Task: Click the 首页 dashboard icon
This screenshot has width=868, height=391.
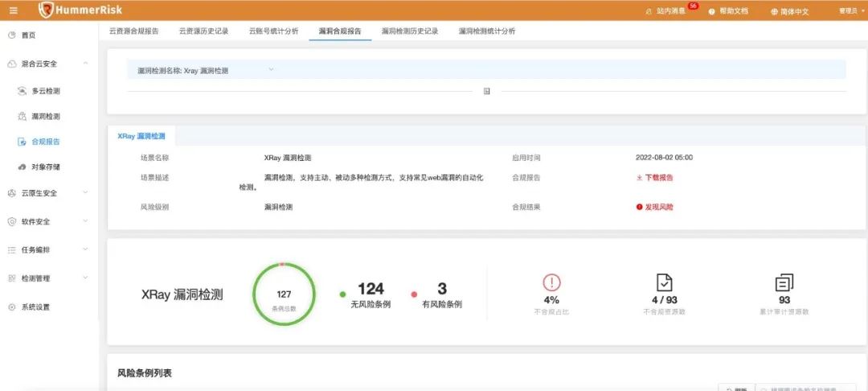Action: pos(11,35)
